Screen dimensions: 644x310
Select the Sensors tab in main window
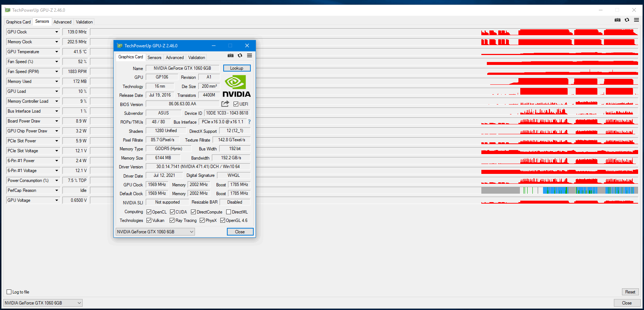point(42,21)
